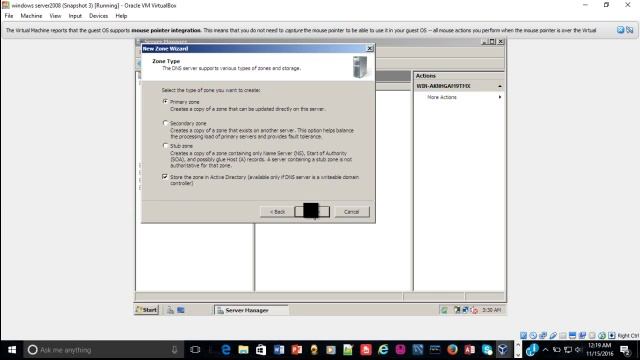
Task: Select the Primary zone radio button
Action: 165,102
